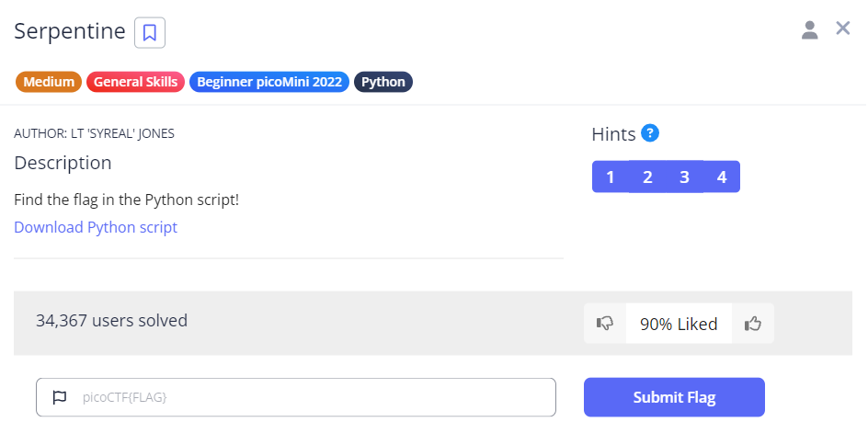Click the Hints help question mark icon

click(x=650, y=133)
